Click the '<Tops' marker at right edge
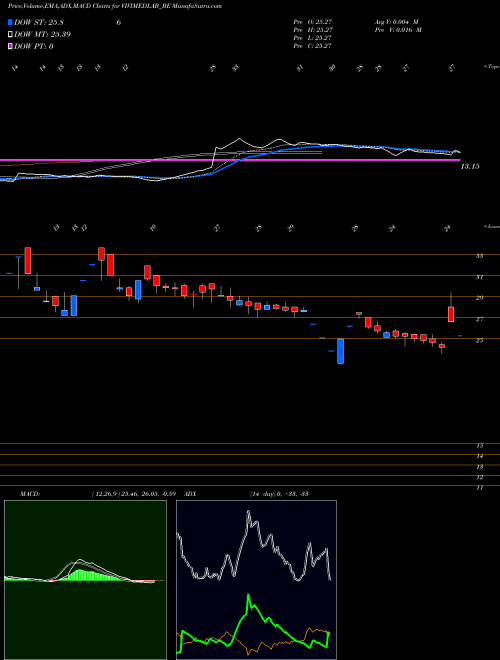500x660 pixels. click(491, 67)
